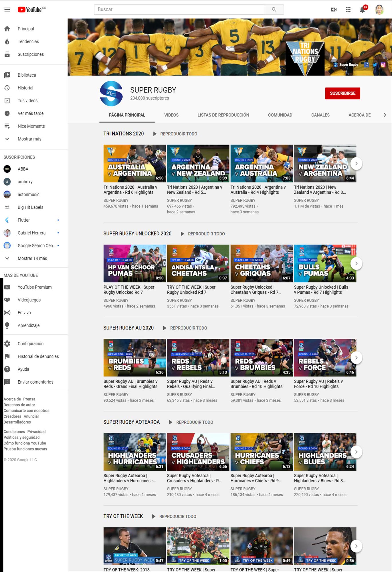Open Tus videos icon

pyautogui.click(x=7, y=101)
